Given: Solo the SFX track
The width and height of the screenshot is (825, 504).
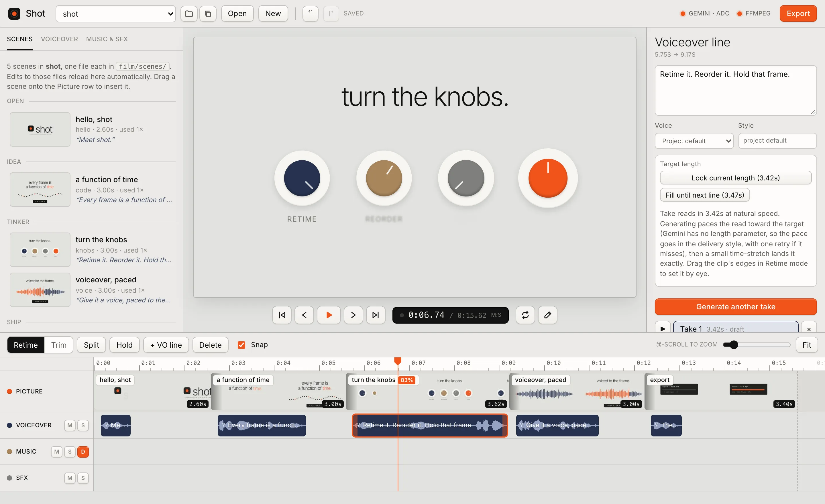Looking at the screenshot, I should [x=83, y=478].
